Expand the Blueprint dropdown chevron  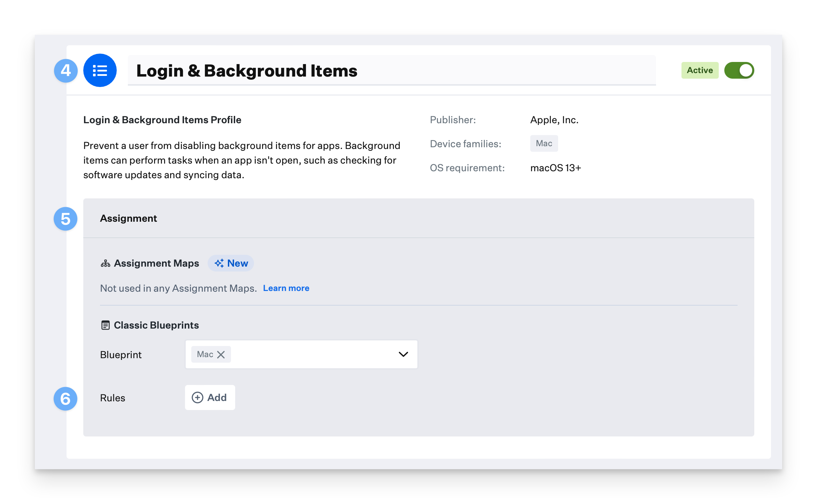[403, 354]
